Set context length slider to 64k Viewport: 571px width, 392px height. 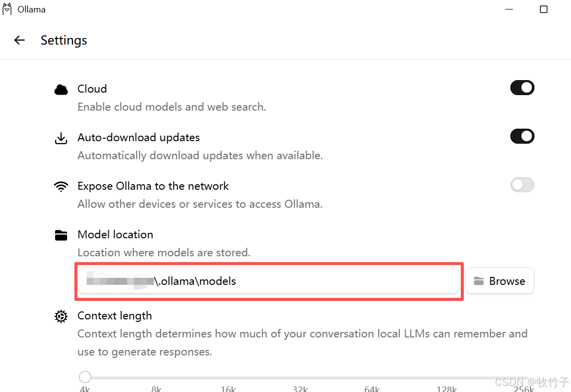372,377
